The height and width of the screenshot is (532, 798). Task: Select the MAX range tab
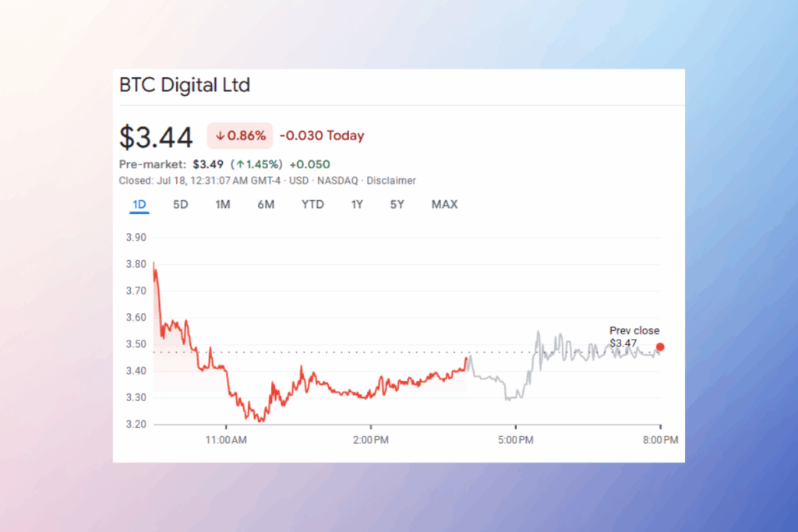click(444, 205)
